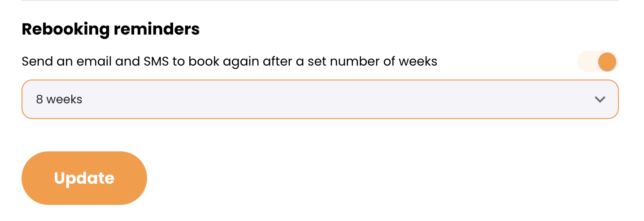This screenshot has height=221, width=644.
Task: Click the down arrow in the weeks field
Action: pos(600,99)
